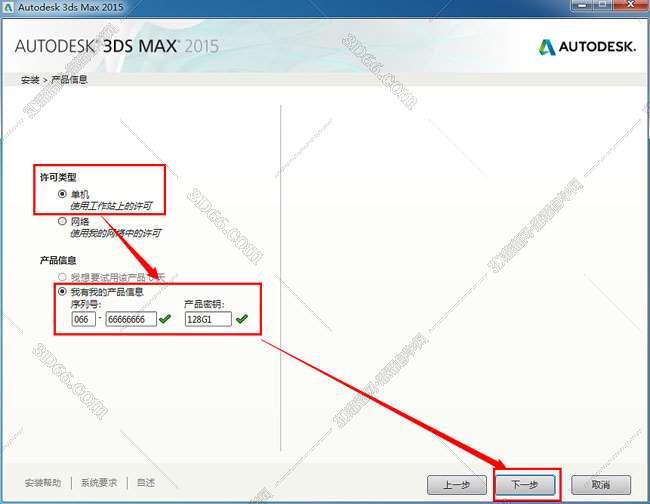Click the green checkmark beside the serial number
This screenshot has width=650, height=504.
click(165, 319)
